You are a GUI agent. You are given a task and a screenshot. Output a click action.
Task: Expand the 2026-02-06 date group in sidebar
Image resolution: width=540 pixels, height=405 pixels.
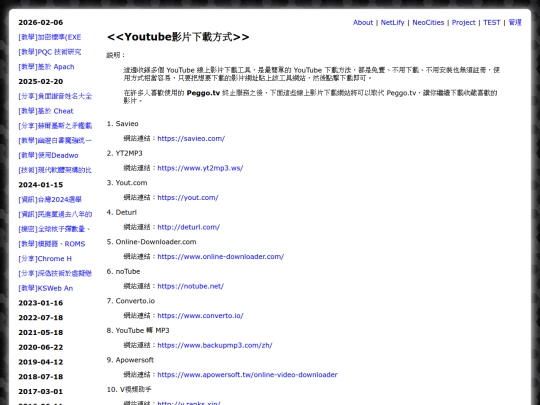click(41, 22)
